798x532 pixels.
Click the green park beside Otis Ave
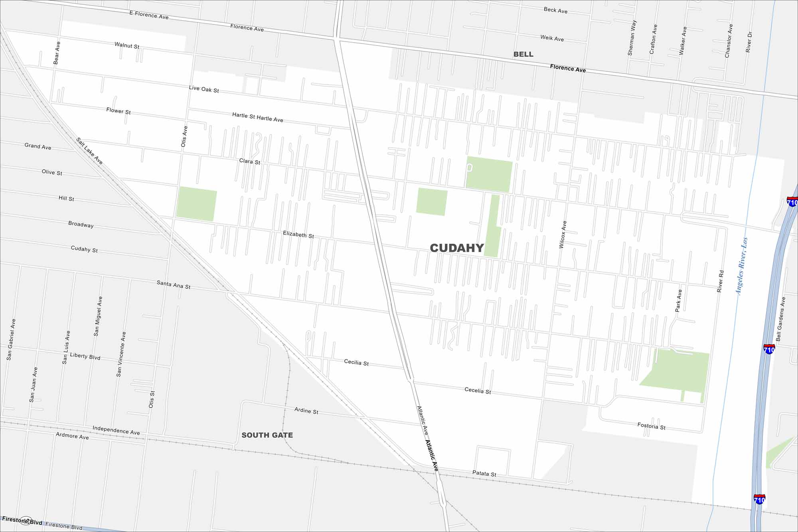(196, 204)
